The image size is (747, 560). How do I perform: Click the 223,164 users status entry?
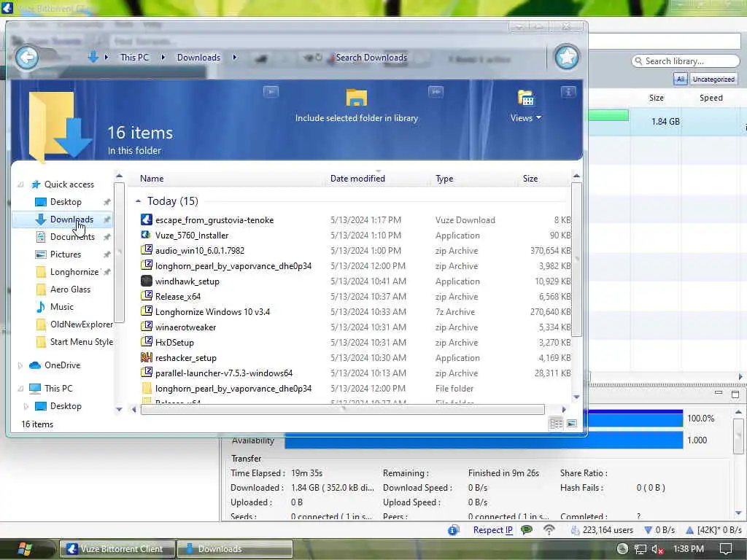(602, 530)
